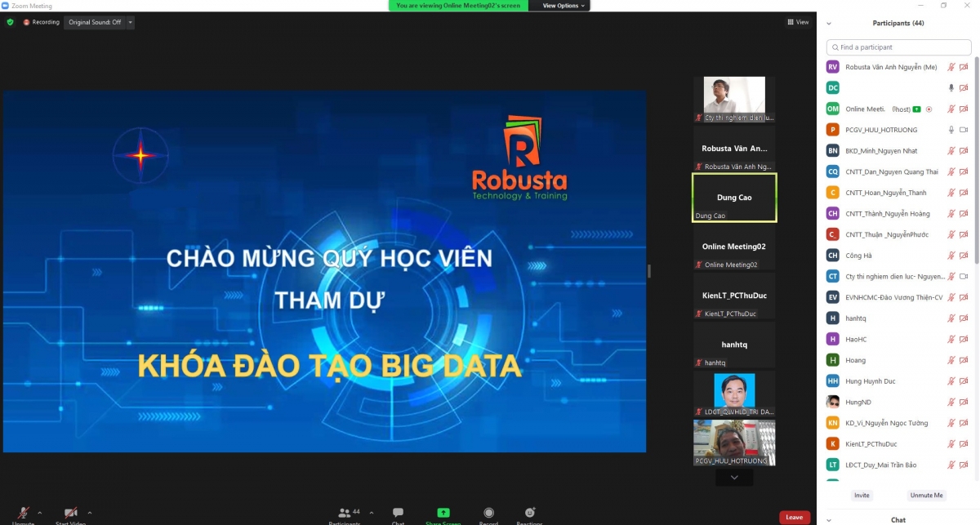
Task: Click the recording indicator beside the host row
Action: tap(929, 109)
